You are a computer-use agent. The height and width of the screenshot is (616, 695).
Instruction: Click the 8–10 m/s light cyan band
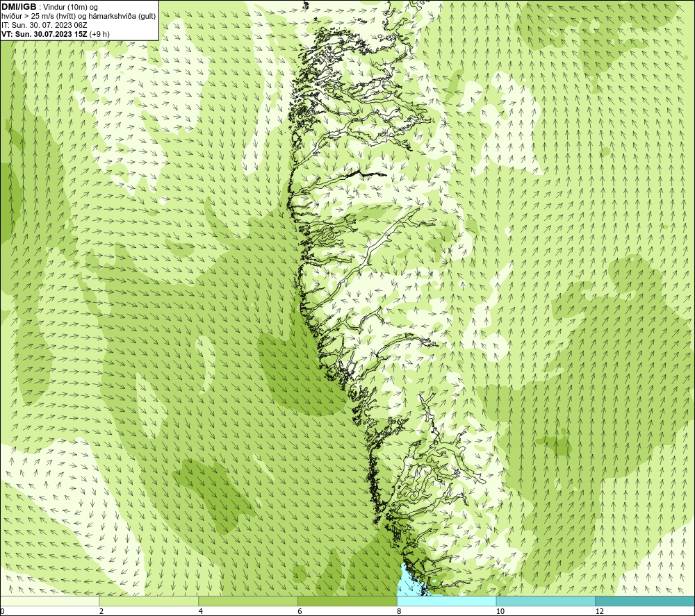[447, 601]
